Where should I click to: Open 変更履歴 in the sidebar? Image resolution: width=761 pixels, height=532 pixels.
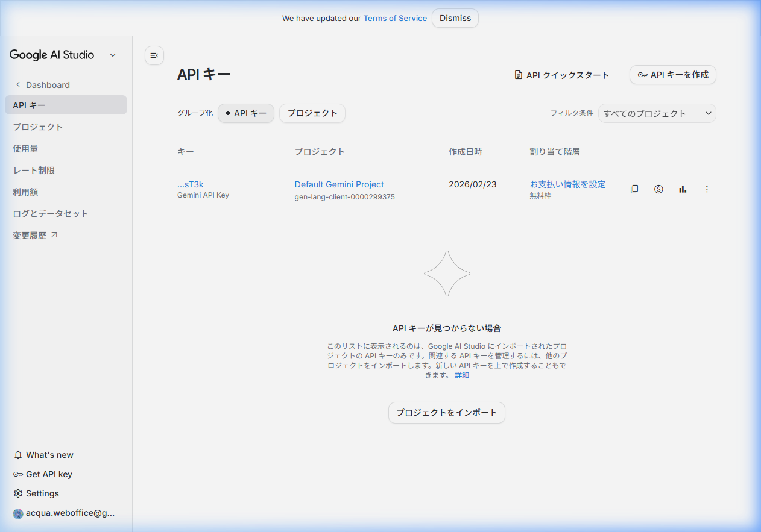[x=66, y=235]
